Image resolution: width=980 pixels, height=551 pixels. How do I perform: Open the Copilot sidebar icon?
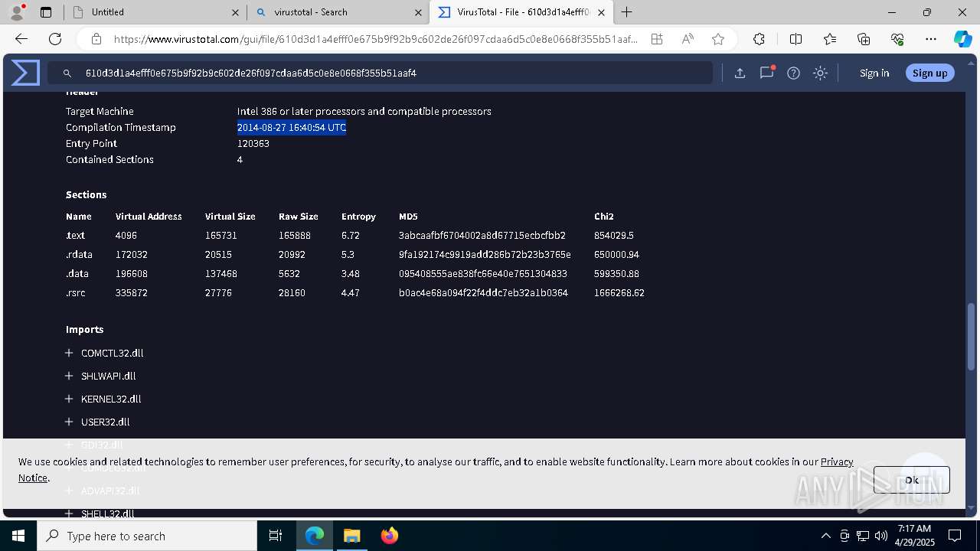962,39
